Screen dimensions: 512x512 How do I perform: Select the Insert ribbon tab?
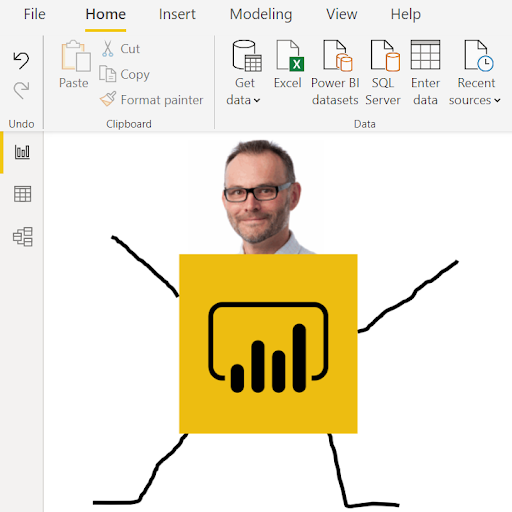177,14
